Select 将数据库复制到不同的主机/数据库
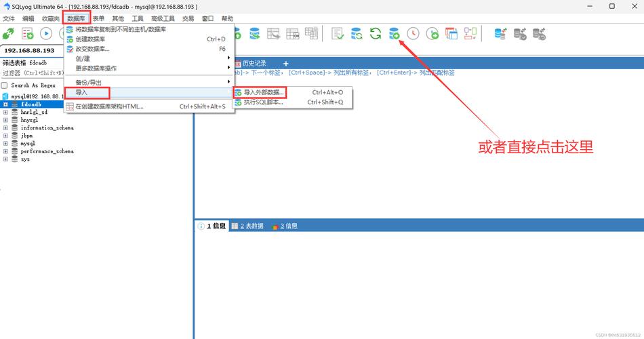This screenshot has height=339, width=644. point(150,29)
